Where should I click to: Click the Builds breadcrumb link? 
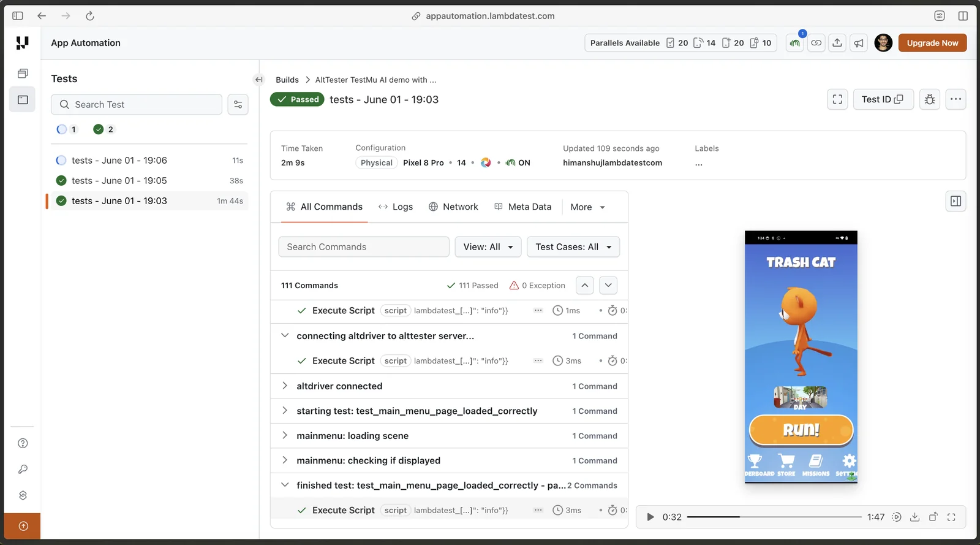click(287, 80)
